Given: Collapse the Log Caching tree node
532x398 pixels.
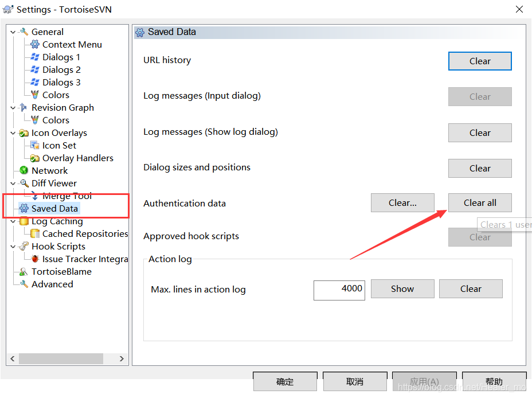Looking at the screenshot, I should click(13, 221).
